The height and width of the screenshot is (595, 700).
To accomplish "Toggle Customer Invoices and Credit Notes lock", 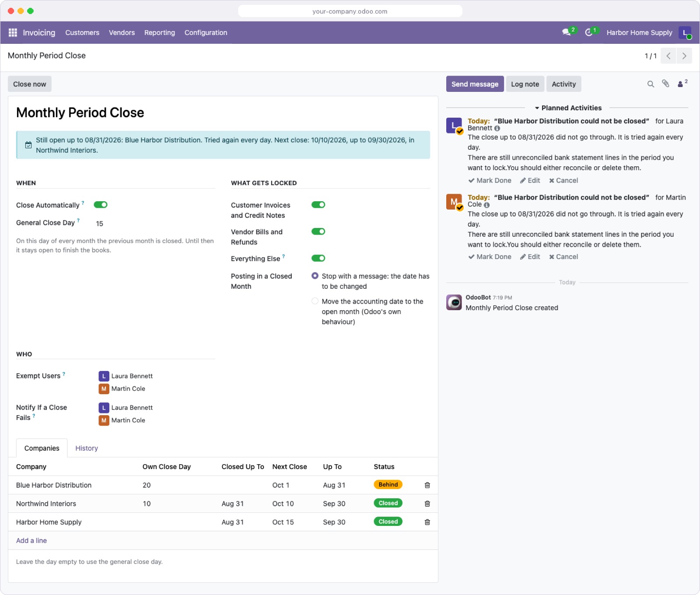I will pyautogui.click(x=318, y=205).
